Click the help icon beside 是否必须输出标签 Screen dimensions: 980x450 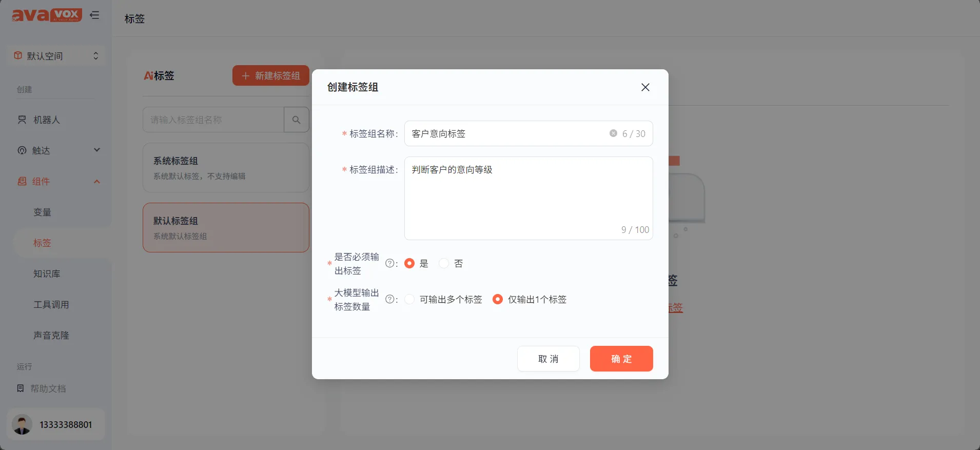[390, 263]
